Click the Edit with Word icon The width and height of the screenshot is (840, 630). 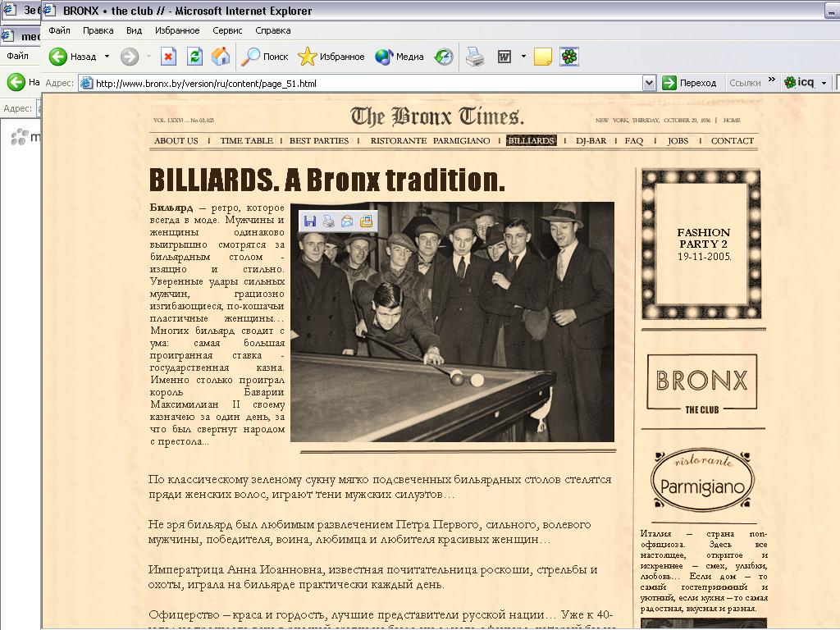(x=504, y=57)
